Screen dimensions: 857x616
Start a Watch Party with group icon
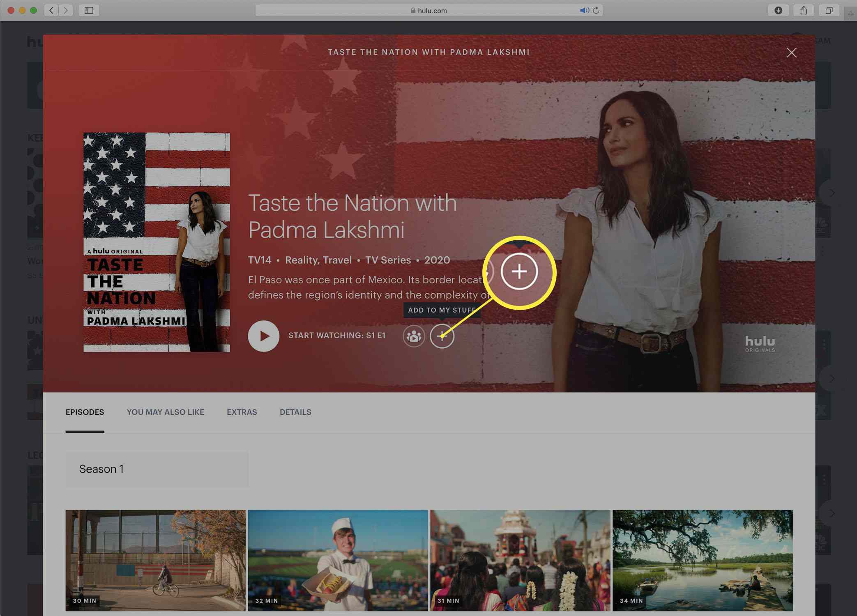click(414, 336)
